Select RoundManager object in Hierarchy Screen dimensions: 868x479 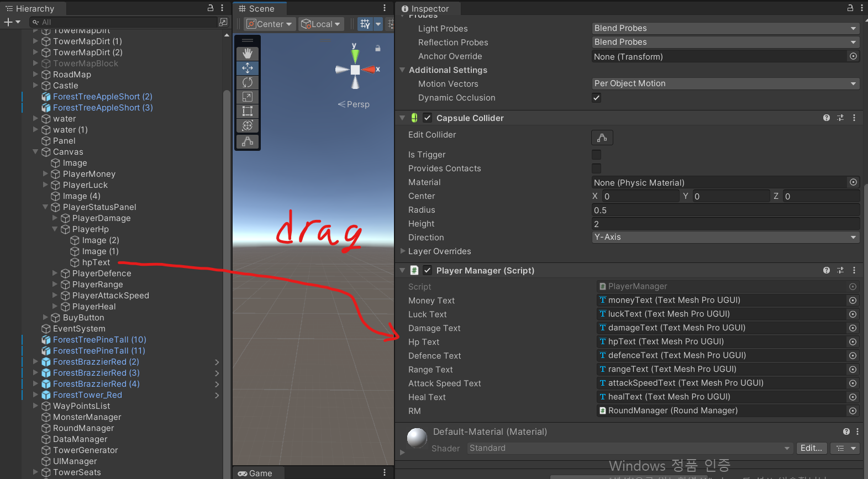[83, 428]
